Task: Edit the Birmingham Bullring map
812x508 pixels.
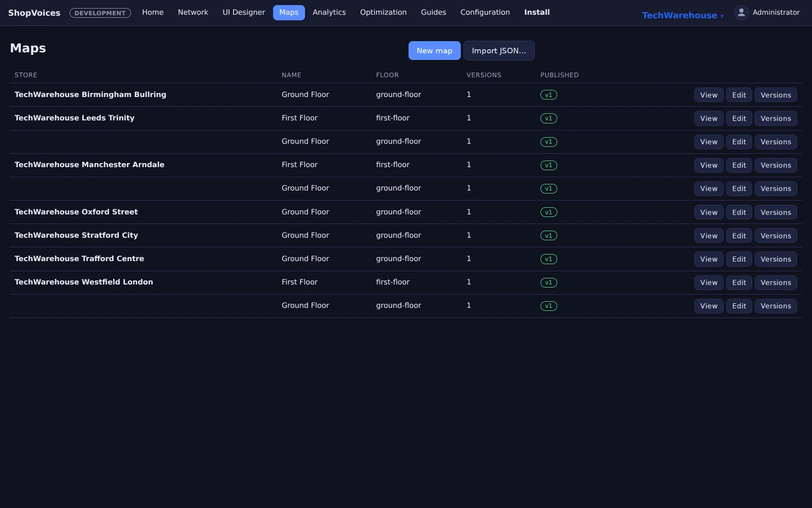Action: point(739,95)
